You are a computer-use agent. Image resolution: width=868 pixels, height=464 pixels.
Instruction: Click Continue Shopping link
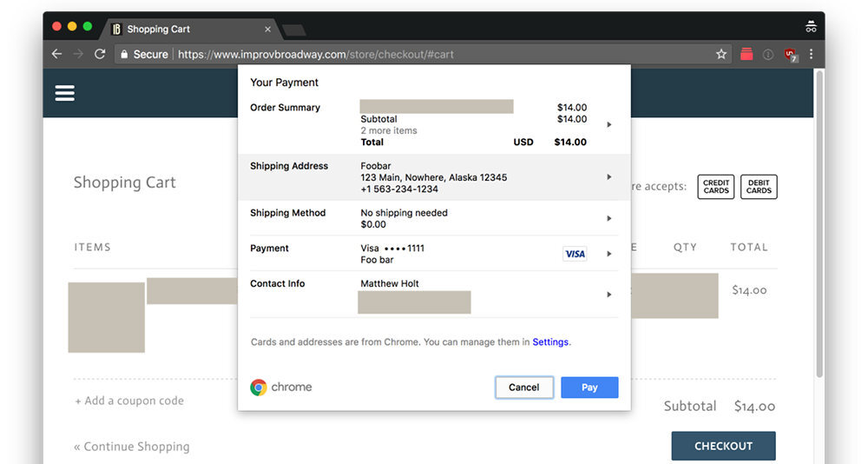132,447
